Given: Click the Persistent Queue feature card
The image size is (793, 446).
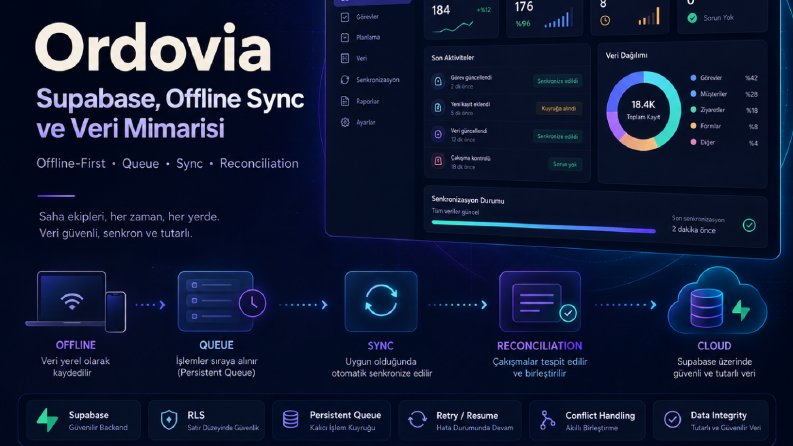Looking at the screenshot, I should pos(331,420).
